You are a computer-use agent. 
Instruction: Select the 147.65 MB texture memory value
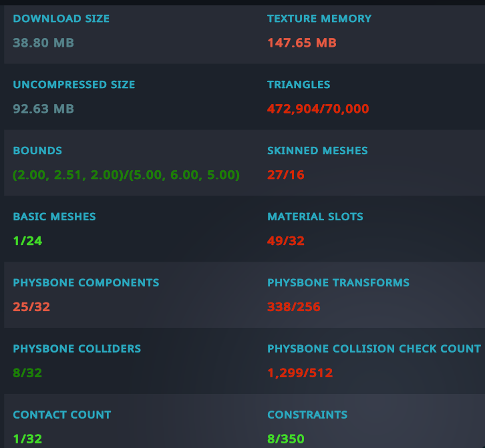(x=301, y=43)
